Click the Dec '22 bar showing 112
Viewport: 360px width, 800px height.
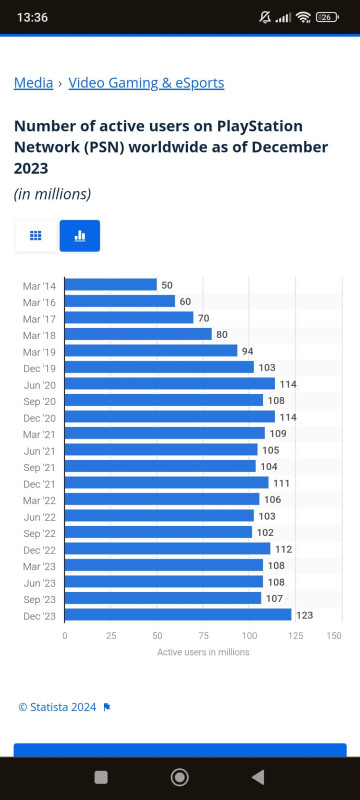click(x=168, y=548)
